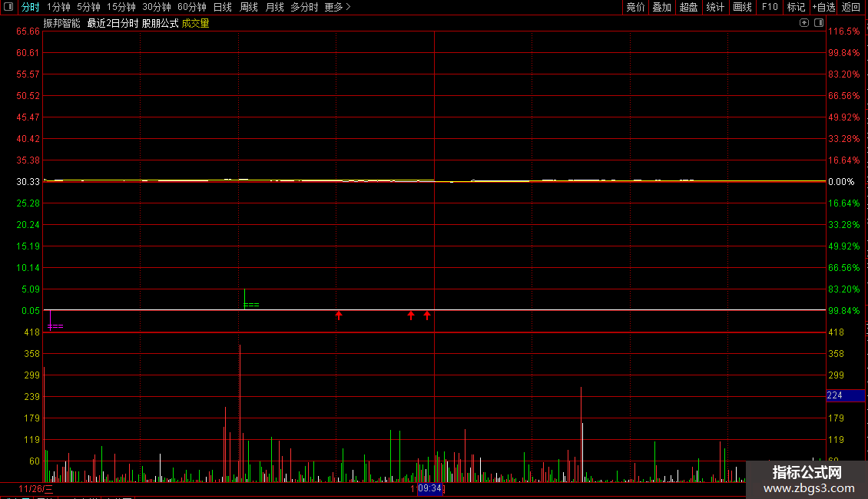Click the 30.33 baseline price label

click(x=28, y=182)
